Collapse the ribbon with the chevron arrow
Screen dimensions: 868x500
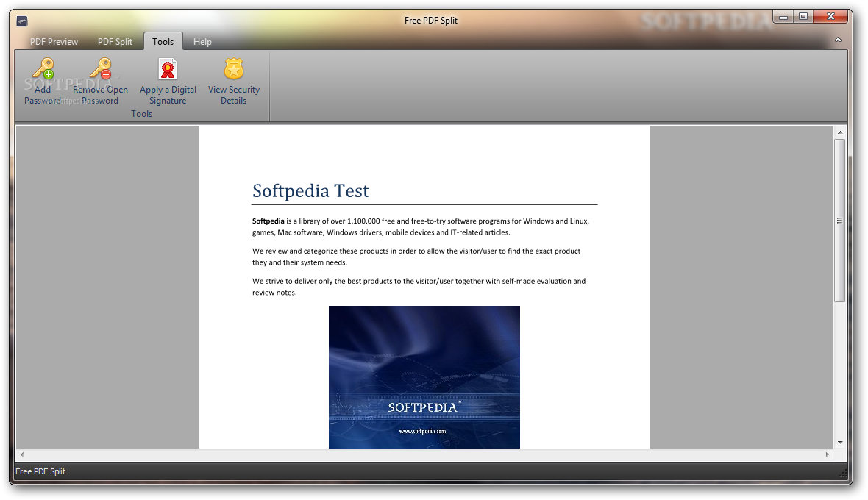click(838, 40)
